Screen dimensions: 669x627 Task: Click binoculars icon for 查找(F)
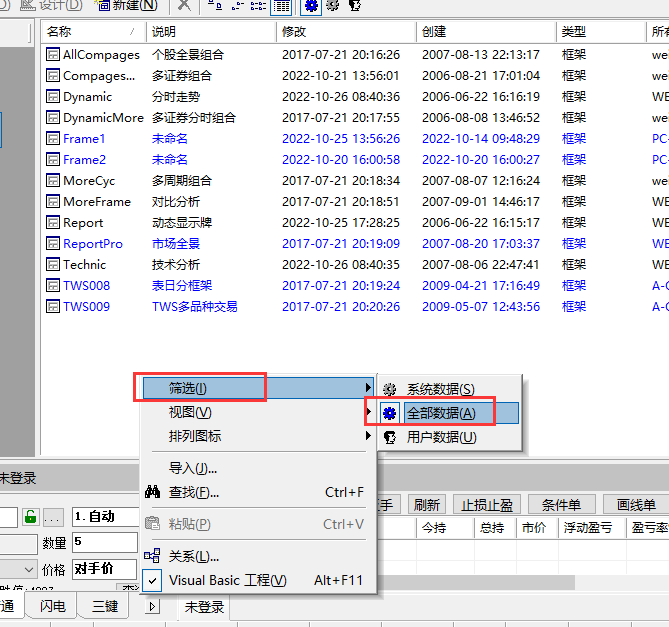[x=152, y=492]
